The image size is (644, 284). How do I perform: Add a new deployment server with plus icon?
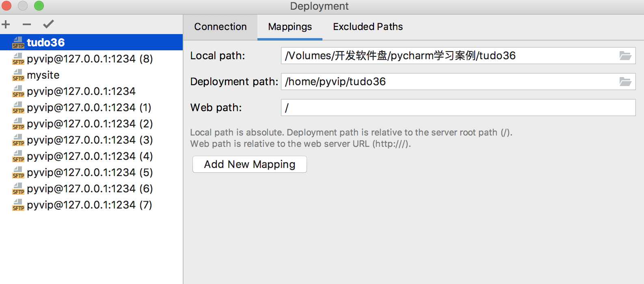[6, 24]
